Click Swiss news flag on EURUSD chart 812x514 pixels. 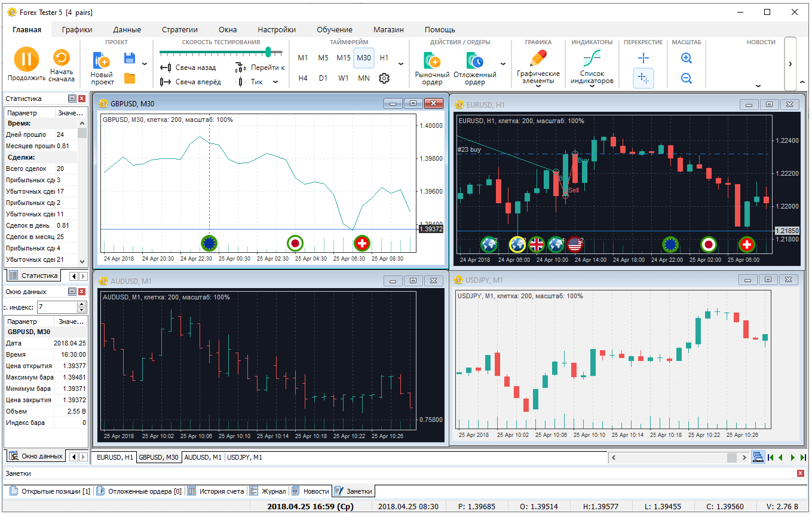click(x=746, y=244)
